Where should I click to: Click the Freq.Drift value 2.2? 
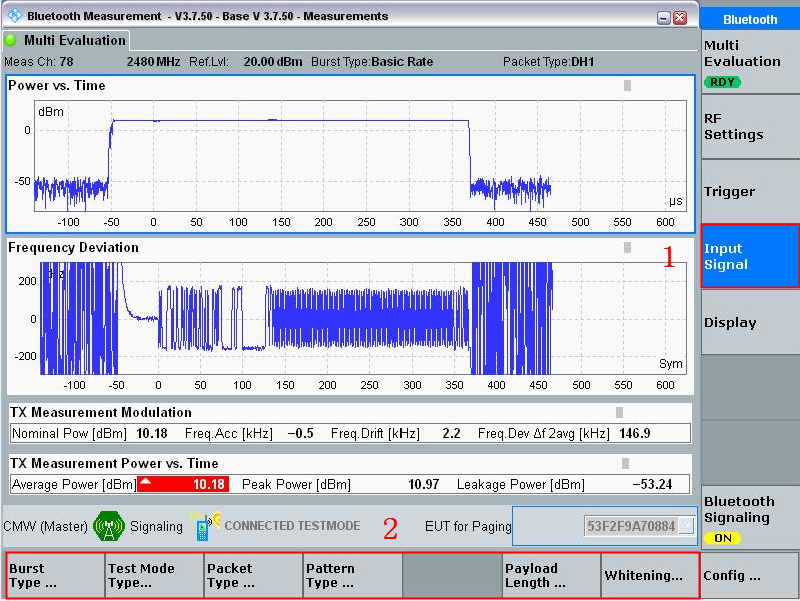point(452,434)
